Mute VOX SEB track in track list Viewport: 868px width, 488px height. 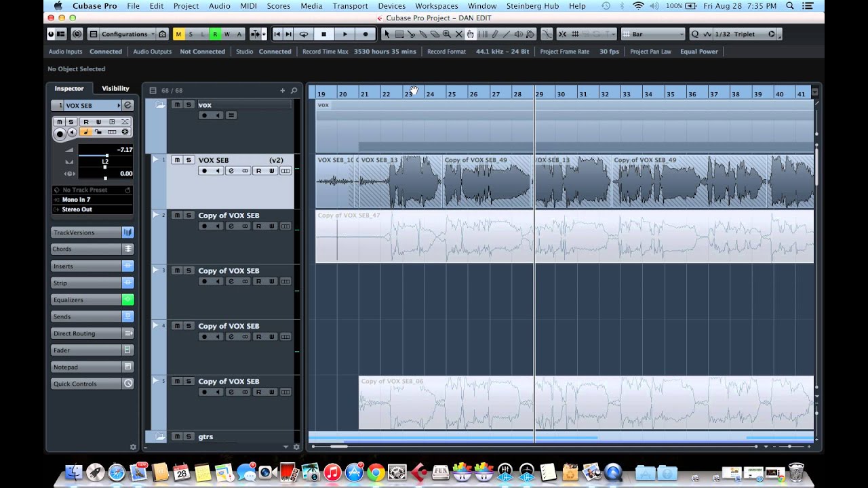point(176,160)
